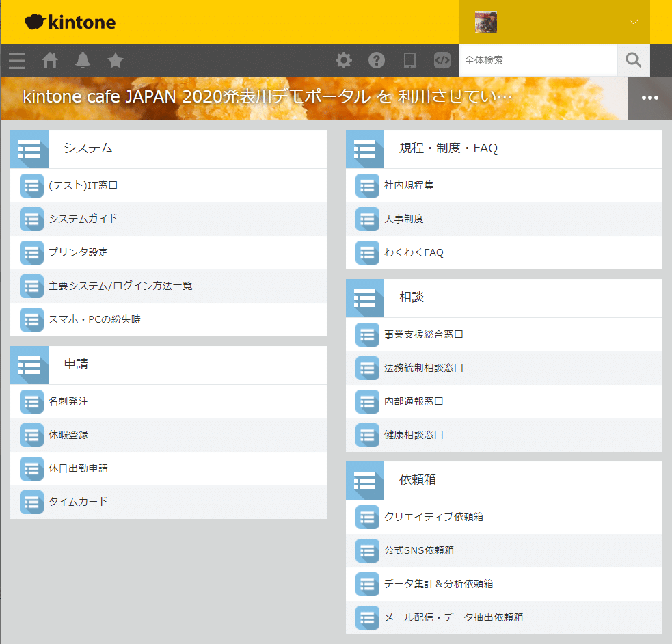Open the 人事制度 app link
This screenshot has height=644, width=672.
(x=404, y=219)
